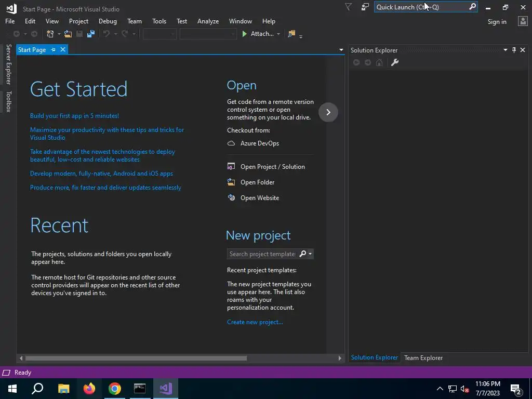532x399 pixels.
Task: Open the File menu
Action: point(10,21)
